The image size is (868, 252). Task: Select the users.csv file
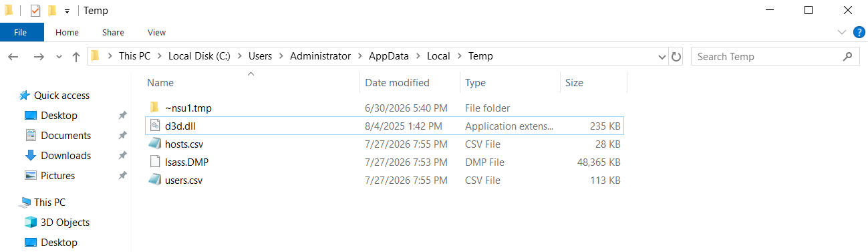point(384,180)
